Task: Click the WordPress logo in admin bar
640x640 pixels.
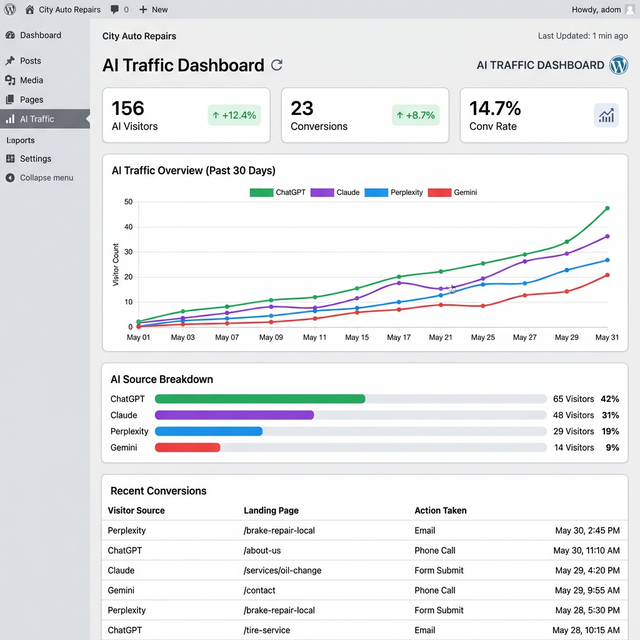Action: pyautogui.click(x=10, y=9)
